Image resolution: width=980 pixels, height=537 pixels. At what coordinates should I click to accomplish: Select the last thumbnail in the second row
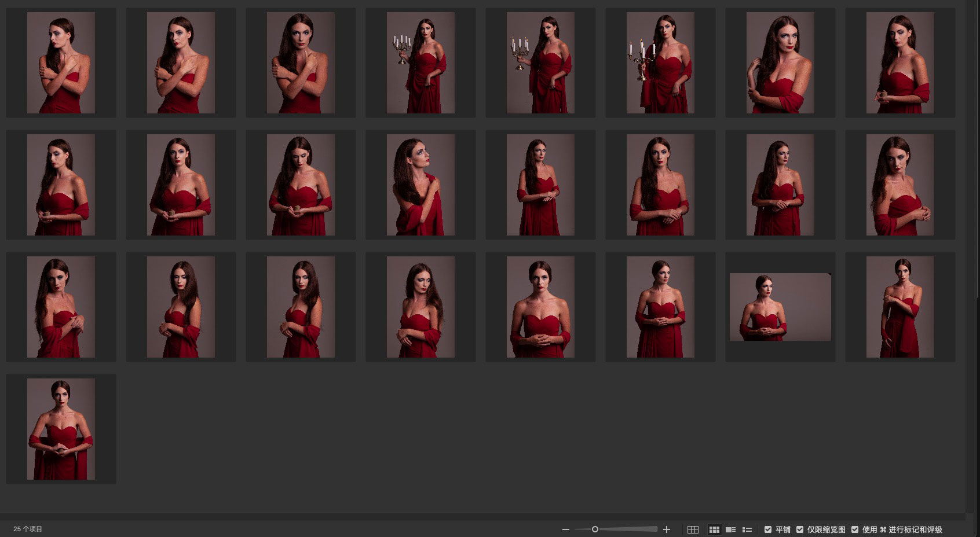pyautogui.click(x=900, y=185)
